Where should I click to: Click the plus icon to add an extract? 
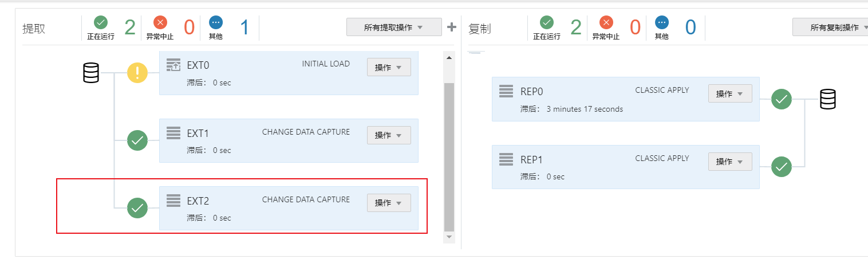pyautogui.click(x=451, y=27)
